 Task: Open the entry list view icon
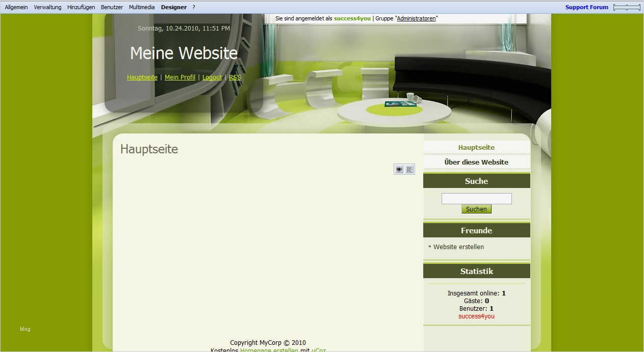[x=409, y=169]
